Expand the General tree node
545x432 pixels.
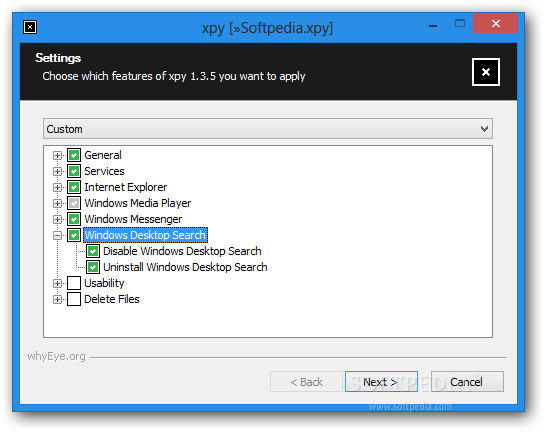pyautogui.click(x=57, y=155)
